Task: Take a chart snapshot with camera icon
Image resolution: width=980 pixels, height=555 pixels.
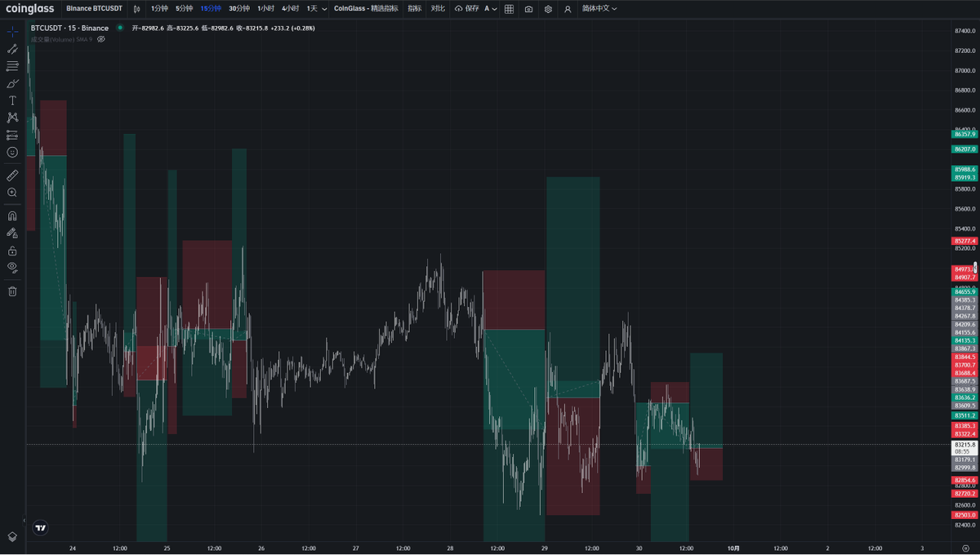Action: click(528, 9)
